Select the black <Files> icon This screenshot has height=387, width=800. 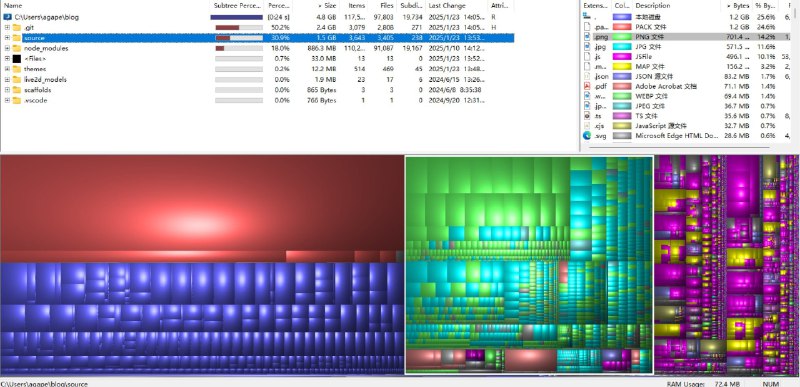[17, 59]
